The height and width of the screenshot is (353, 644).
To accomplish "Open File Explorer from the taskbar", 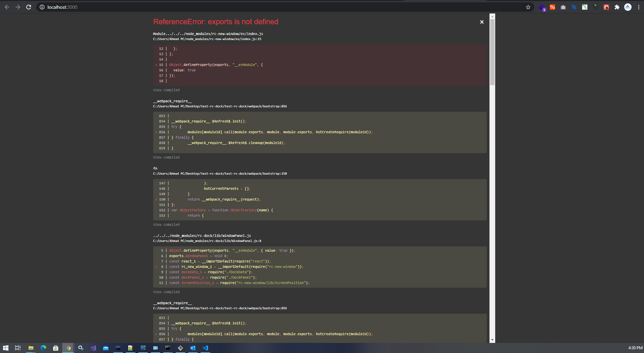I will [x=31, y=348].
